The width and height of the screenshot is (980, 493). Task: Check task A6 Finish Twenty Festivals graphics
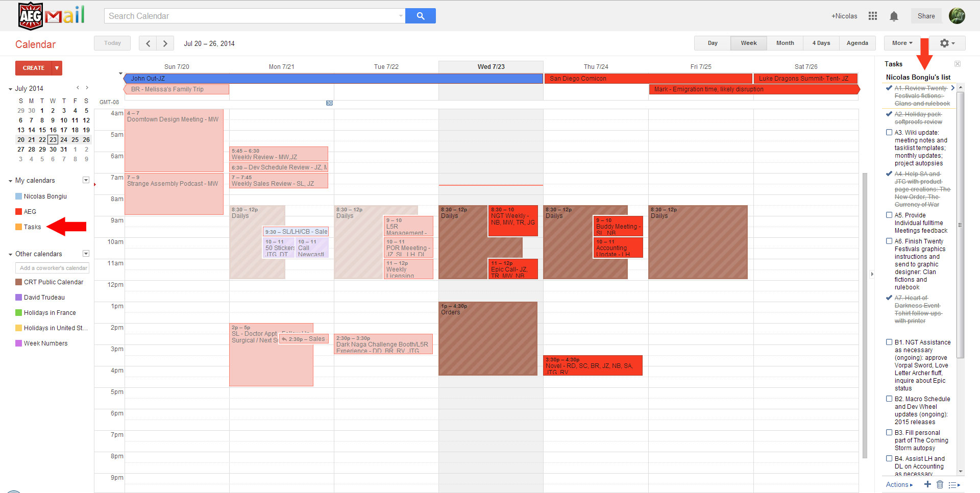[x=889, y=241]
